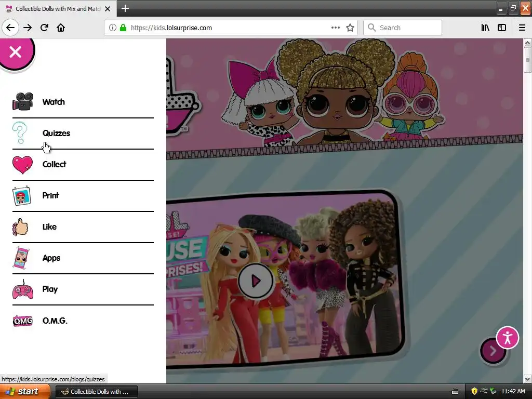Click the taskbar clock showing 11:42 AM
Viewport: 532px width, 399px height.
tap(513, 392)
